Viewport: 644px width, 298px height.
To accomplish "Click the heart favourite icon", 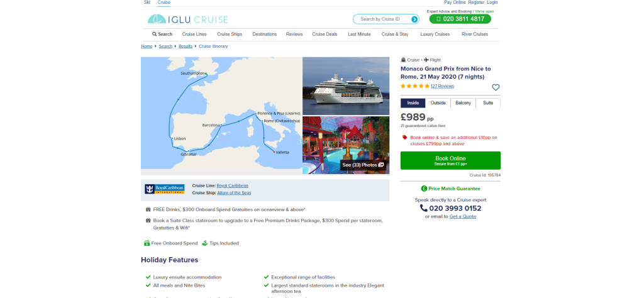I will (x=496, y=87).
